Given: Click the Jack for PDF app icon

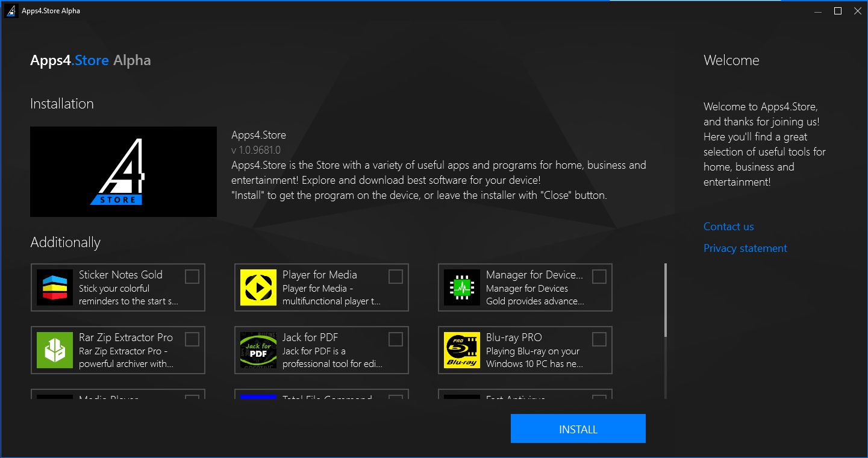Looking at the screenshot, I should 258,350.
